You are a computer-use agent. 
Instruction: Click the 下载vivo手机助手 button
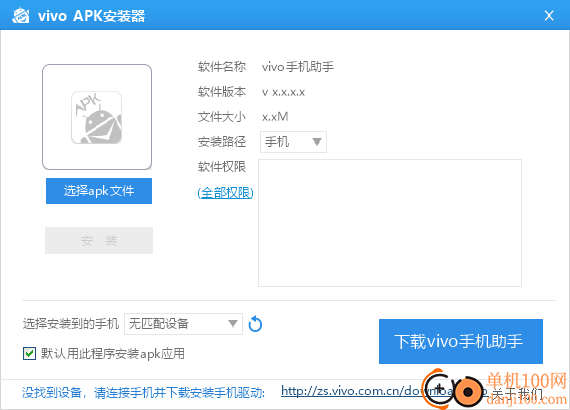[x=461, y=341]
